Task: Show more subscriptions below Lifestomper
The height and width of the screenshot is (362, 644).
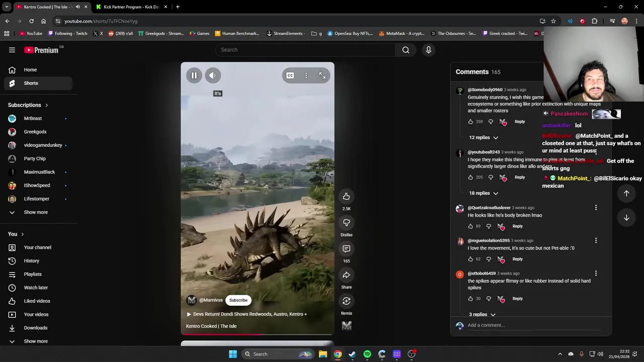Action: coord(38,212)
